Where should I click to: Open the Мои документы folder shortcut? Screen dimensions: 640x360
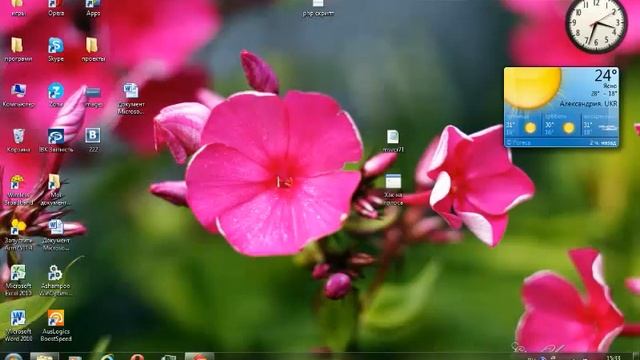[x=55, y=189]
